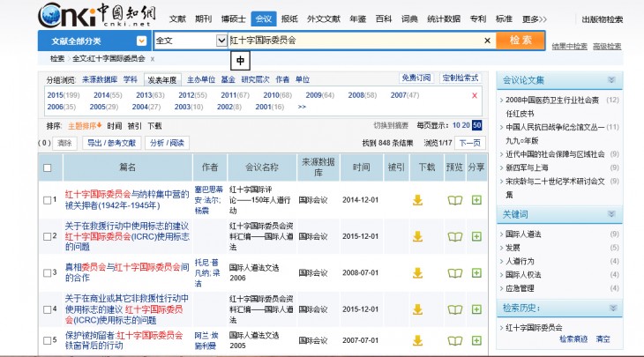Click red X to close year filter
644x357 pixels.
click(475, 95)
